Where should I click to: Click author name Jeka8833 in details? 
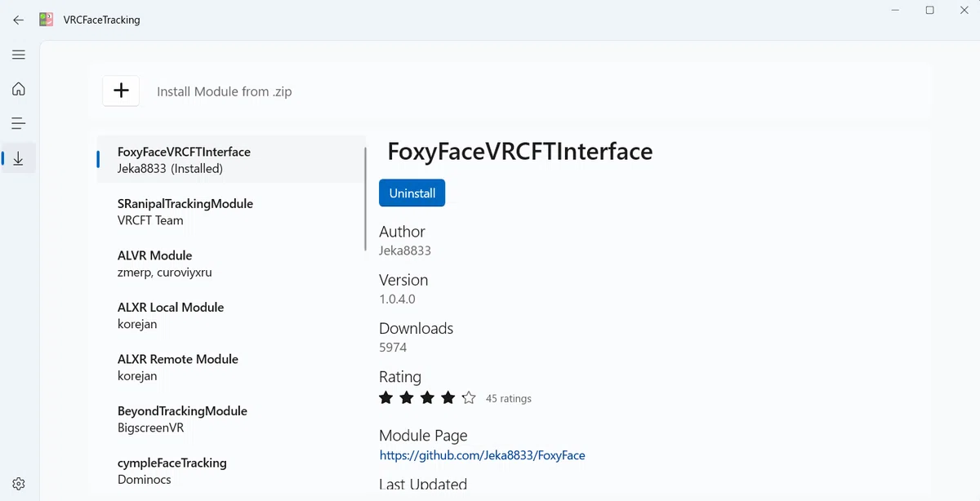click(405, 250)
